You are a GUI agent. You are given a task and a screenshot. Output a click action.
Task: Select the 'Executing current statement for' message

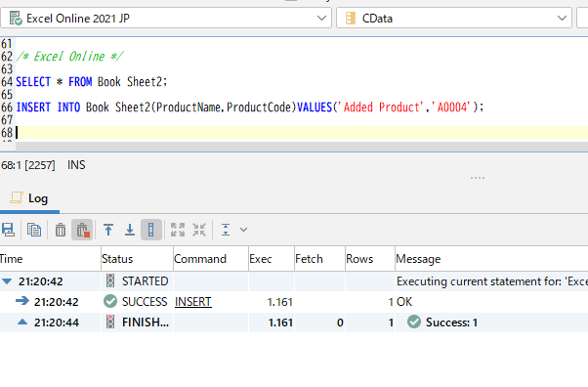point(492,281)
